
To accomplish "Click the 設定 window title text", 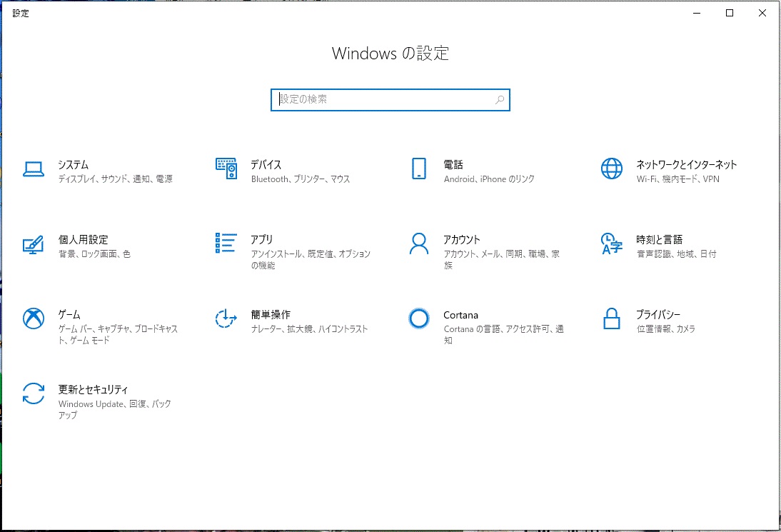I will [x=21, y=14].
